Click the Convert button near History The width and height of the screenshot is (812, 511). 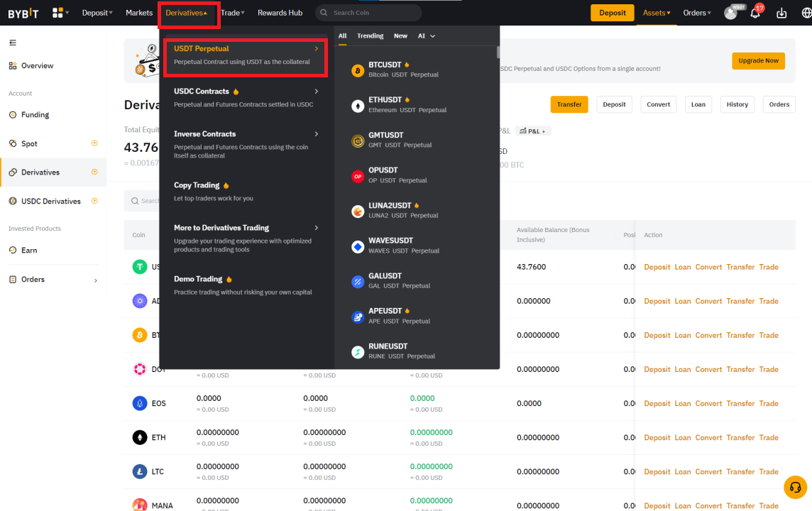point(658,104)
